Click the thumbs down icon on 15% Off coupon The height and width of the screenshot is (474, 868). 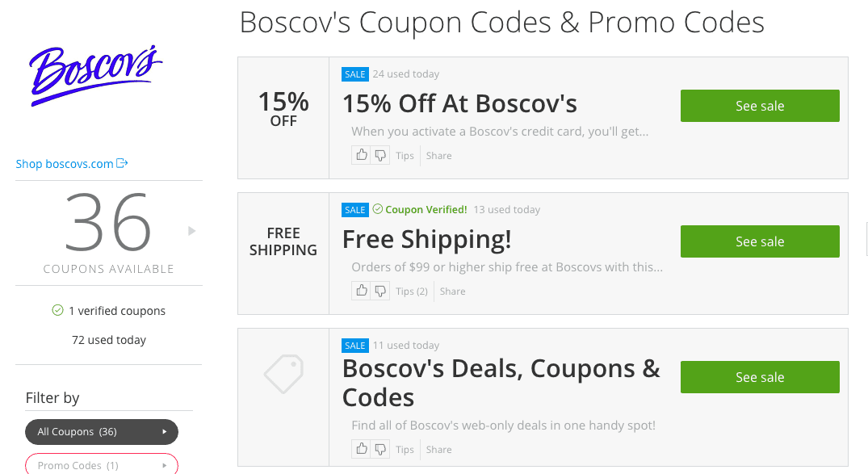coord(379,154)
